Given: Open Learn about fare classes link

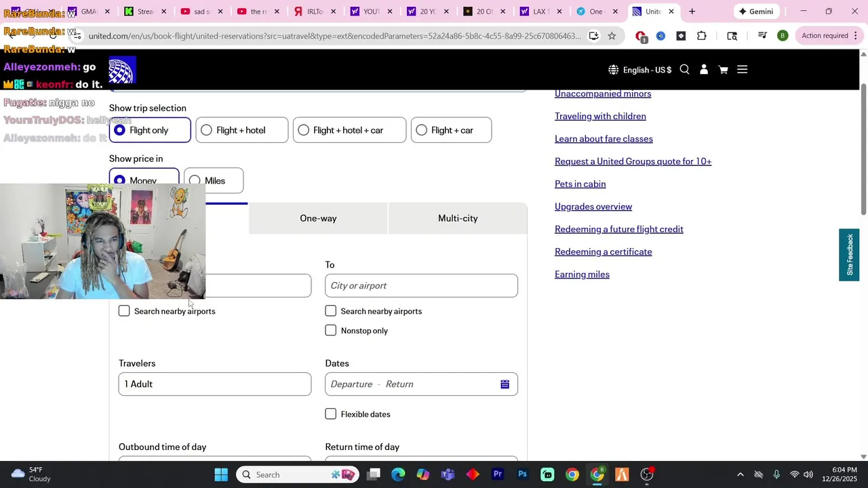Looking at the screenshot, I should tap(604, 139).
